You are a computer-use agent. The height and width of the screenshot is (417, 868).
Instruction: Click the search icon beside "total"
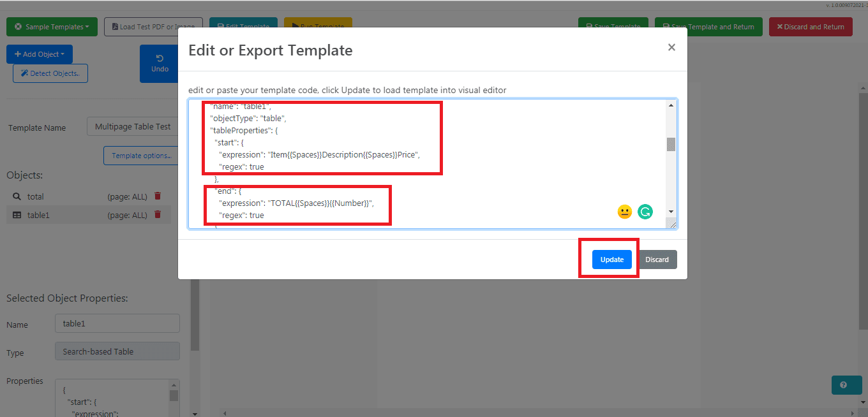click(x=17, y=196)
